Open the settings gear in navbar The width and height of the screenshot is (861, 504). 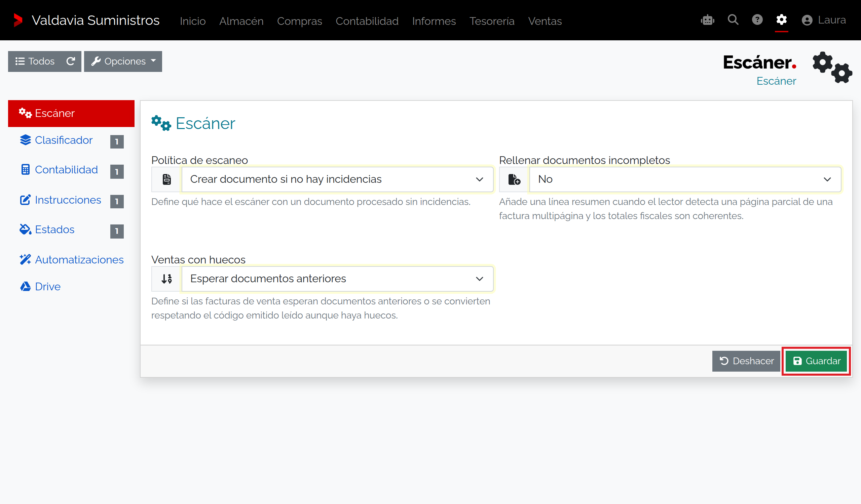coord(781,20)
